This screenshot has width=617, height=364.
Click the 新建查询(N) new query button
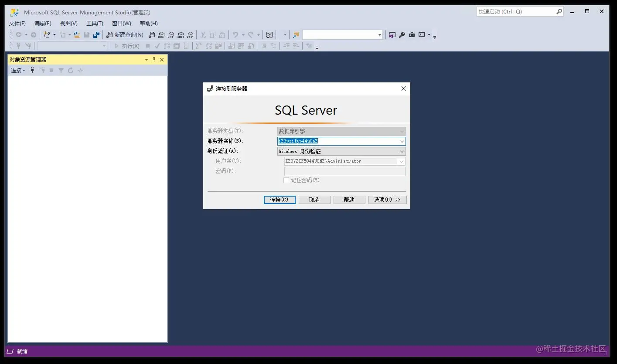125,35
